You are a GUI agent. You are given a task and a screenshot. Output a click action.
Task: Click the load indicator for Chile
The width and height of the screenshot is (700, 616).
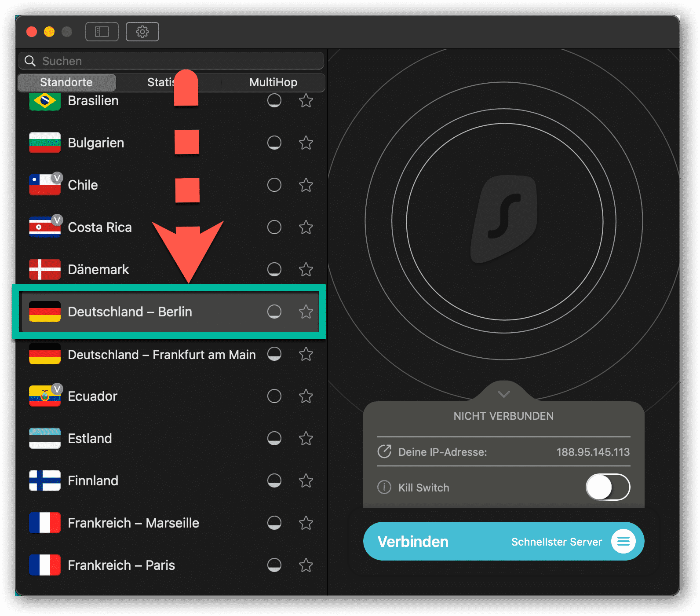click(x=274, y=185)
